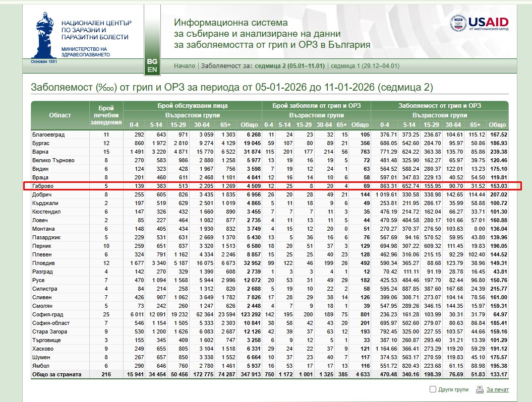Click the USAID logo
532x402 pixels.
[479, 23]
